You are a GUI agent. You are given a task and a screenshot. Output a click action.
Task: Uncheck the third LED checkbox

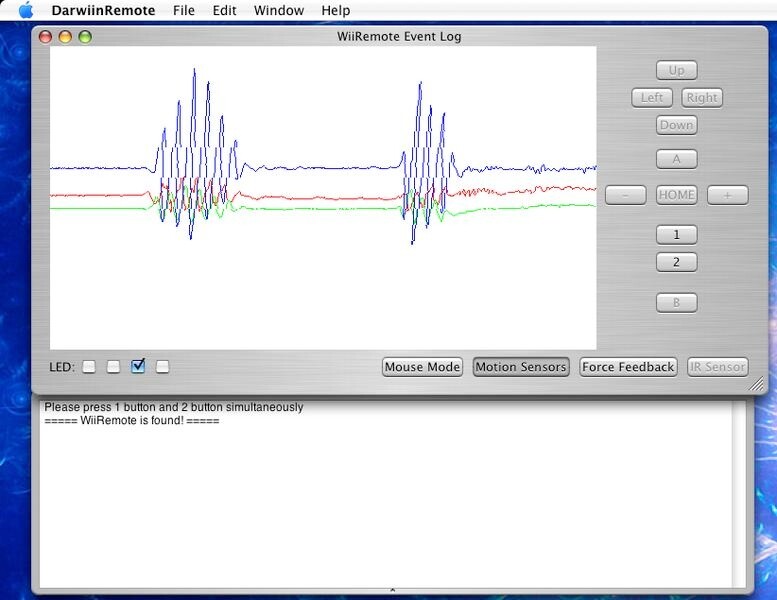coord(138,366)
